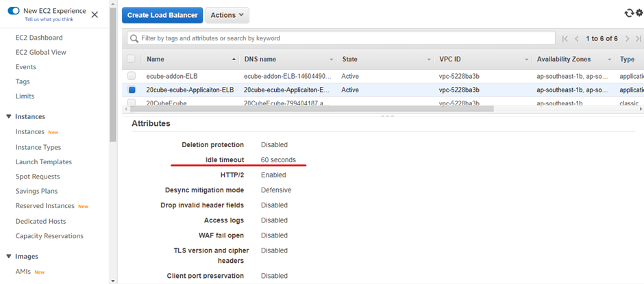This screenshot has width=644, height=284.
Task: Open EC2 Dashboard in sidebar
Action: [x=39, y=38]
